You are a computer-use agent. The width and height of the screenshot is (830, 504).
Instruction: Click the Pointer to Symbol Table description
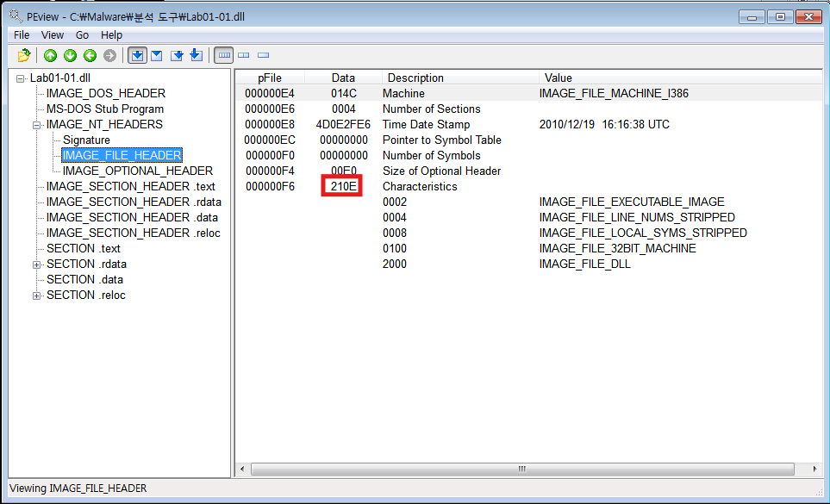(441, 140)
